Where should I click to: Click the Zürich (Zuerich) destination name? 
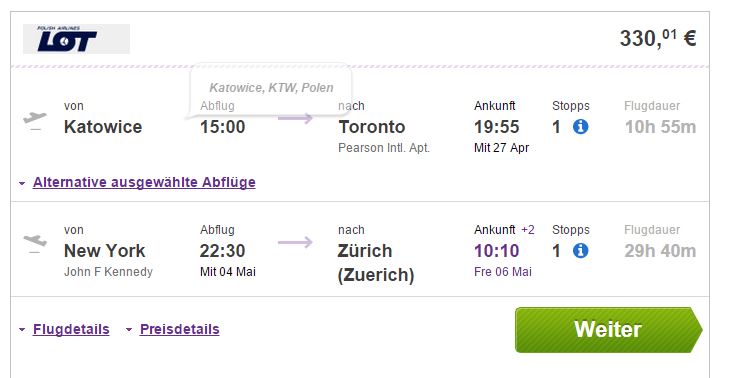click(x=376, y=263)
